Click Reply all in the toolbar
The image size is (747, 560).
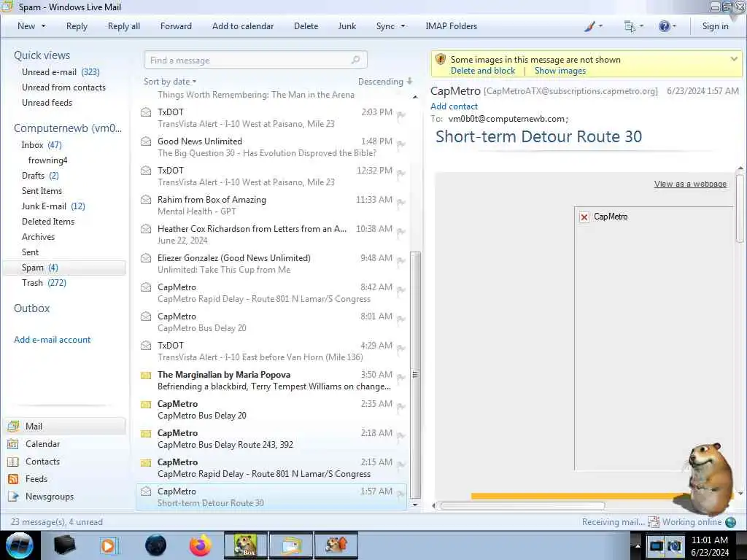(124, 26)
